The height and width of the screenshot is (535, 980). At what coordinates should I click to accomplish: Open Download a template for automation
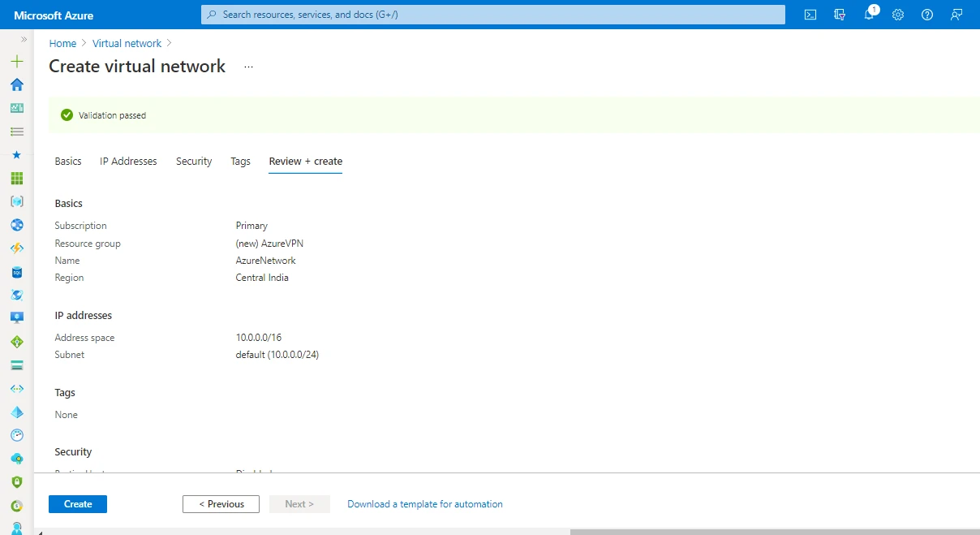tap(424, 503)
